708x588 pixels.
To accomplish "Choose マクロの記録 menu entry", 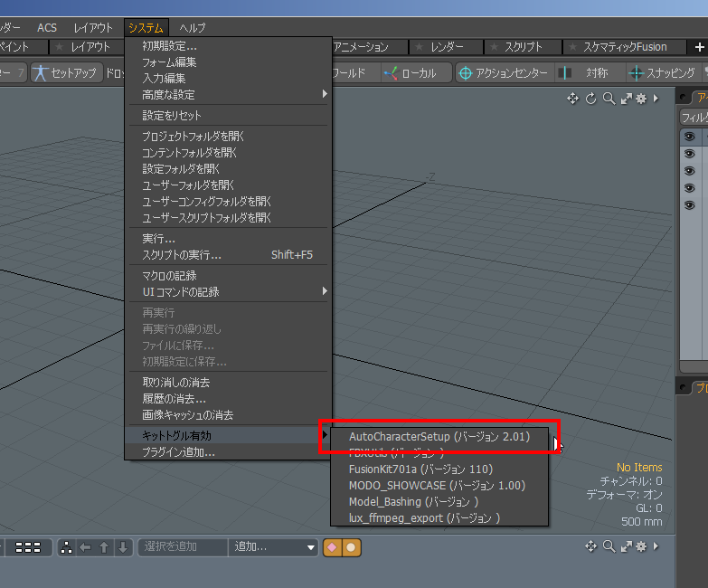I will tap(229, 276).
